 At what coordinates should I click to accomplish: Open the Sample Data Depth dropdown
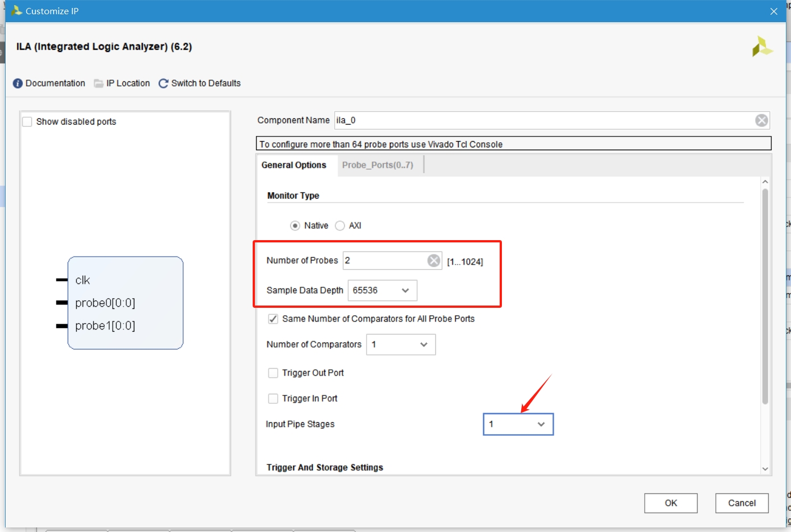[x=382, y=290]
